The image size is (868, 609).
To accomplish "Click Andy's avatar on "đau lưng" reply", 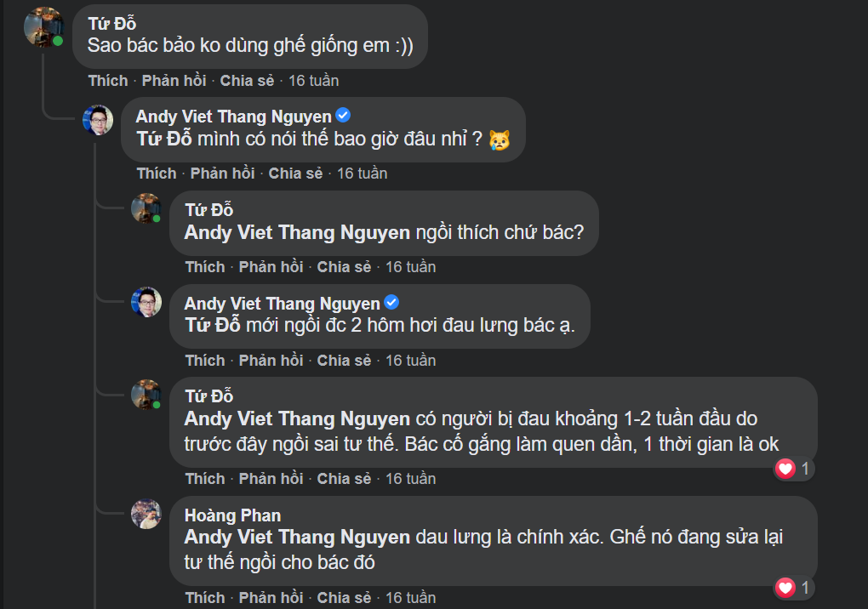I will point(146,302).
